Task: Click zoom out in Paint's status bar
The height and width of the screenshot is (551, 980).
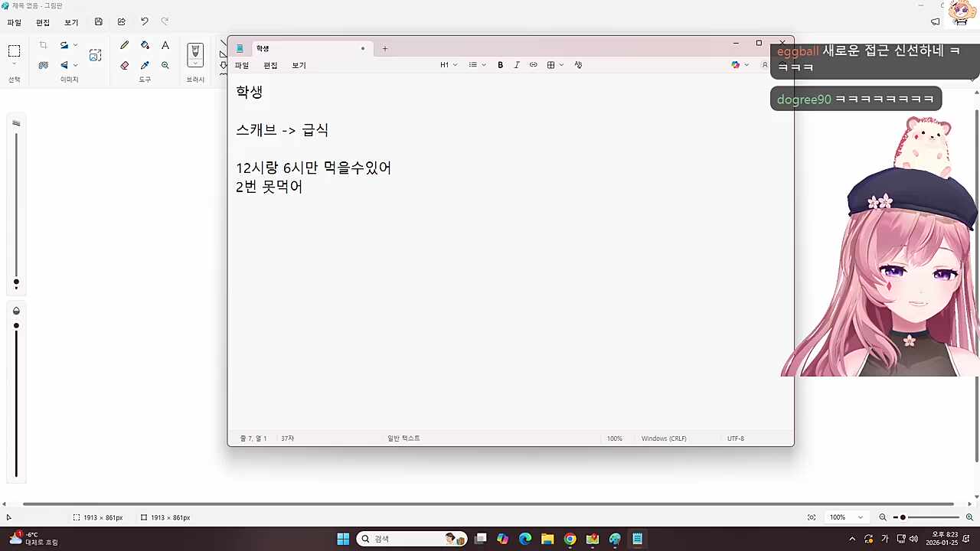Action: click(883, 517)
